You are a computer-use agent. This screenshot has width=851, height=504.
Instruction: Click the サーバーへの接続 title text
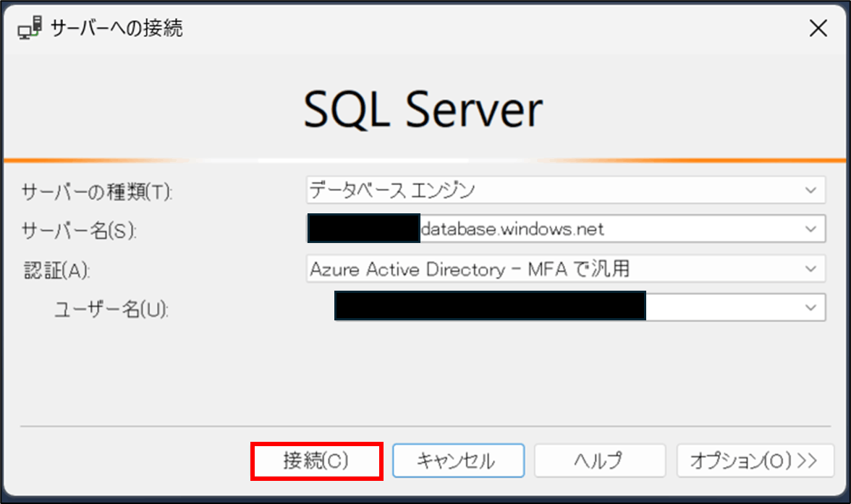click(x=117, y=28)
